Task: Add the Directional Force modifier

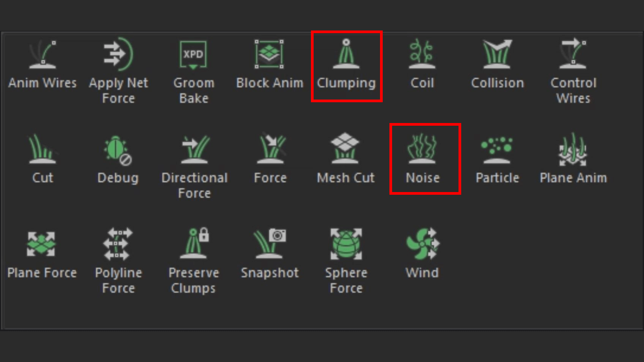Action: pyautogui.click(x=195, y=149)
